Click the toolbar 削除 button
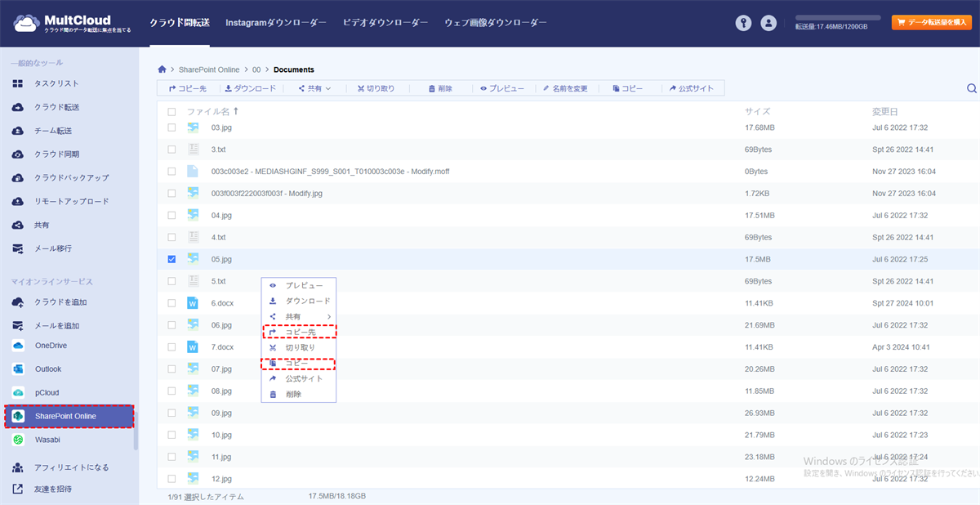Viewport: 980px width, 505px height. point(440,88)
